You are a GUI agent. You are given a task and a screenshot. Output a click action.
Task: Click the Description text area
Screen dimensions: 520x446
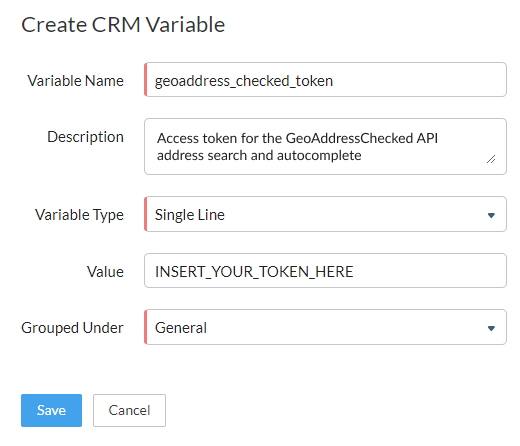pyautogui.click(x=325, y=146)
